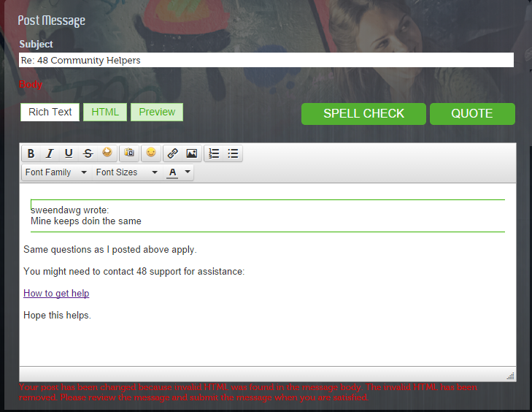The width and height of the screenshot is (532, 412).
Task: Toggle bulleted list formatting
Action: click(x=233, y=153)
